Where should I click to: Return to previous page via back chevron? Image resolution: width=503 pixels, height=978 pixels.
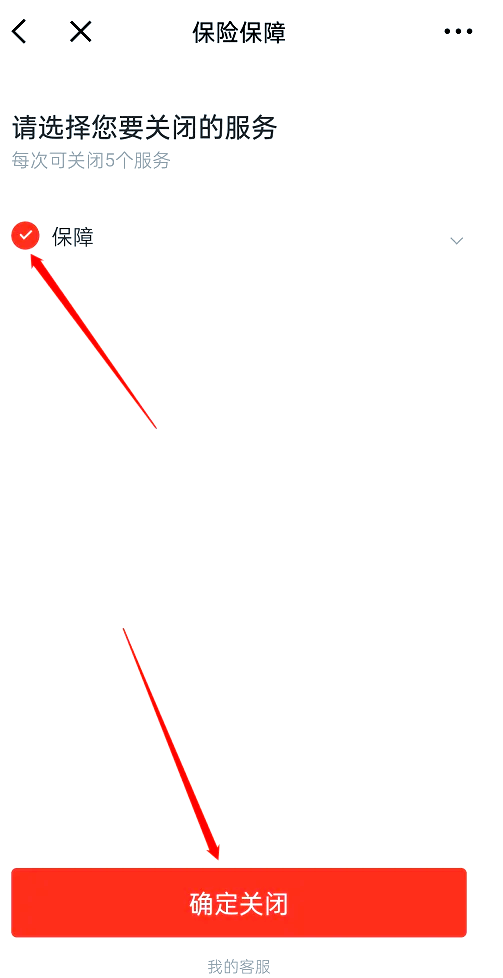19,31
